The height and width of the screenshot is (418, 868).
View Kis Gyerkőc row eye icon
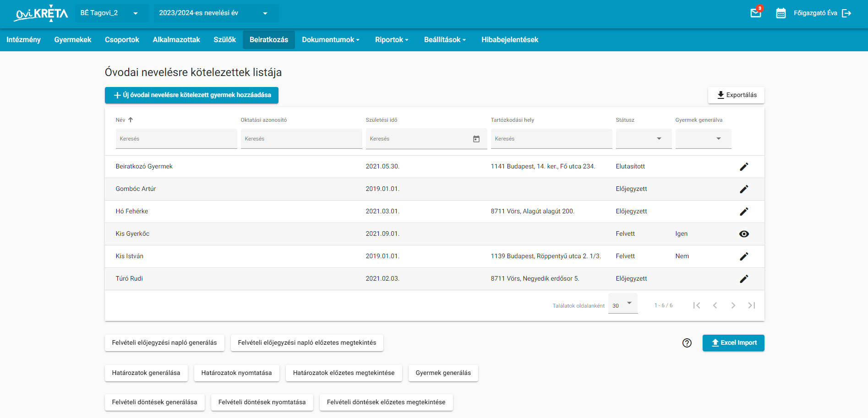744,234
